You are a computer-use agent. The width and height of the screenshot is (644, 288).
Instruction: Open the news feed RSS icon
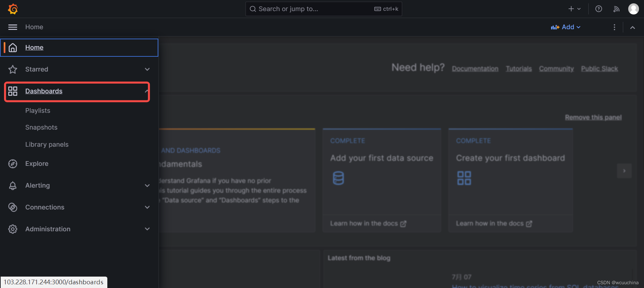[x=616, y=9]
